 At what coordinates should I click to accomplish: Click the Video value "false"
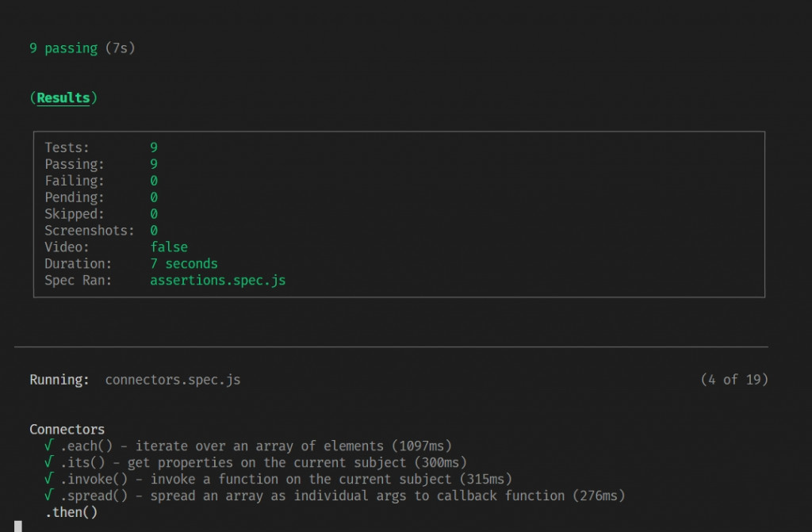point(169,247)
